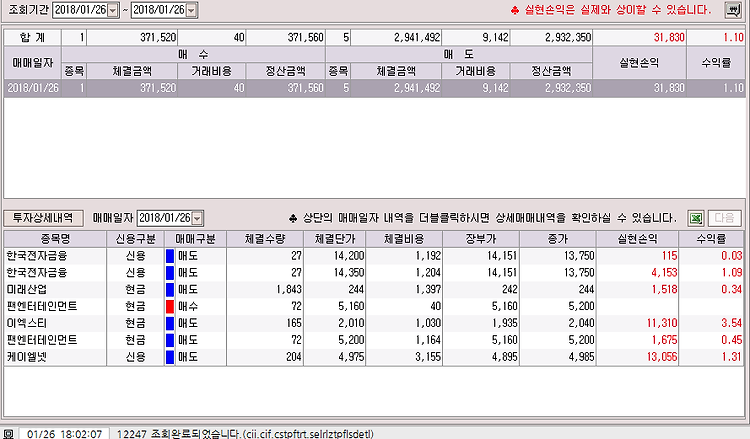Click the 실현손익 header in the detail table
This screenshot has width=750, height=439.
pyautogui.click(x=637, y=239)
